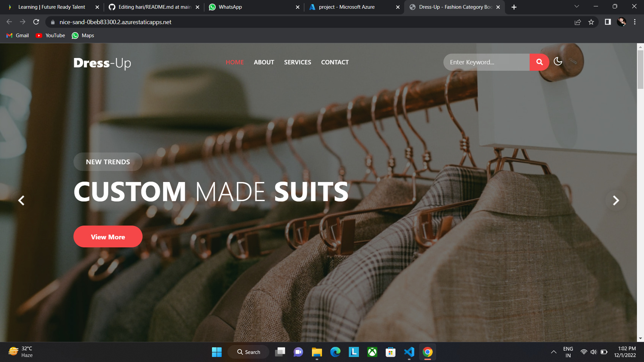
Task: Click the View More button
Action: [108, 237]
